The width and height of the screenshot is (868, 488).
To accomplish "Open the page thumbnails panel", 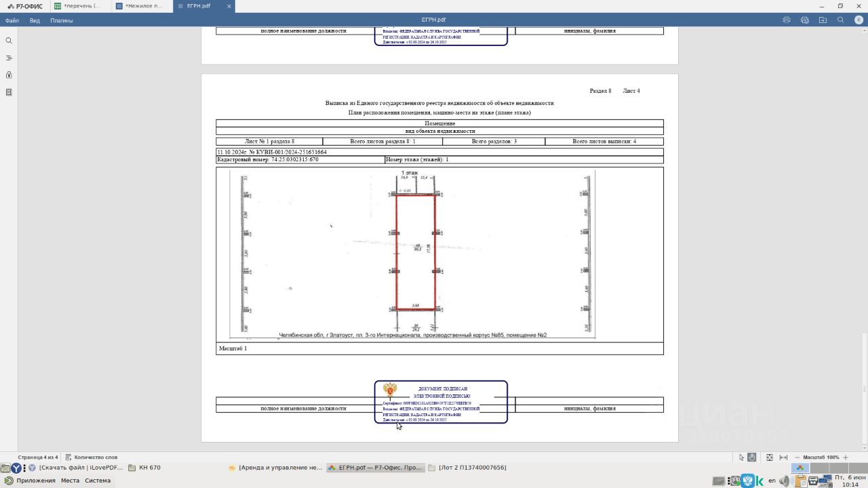I will (9, 92).
